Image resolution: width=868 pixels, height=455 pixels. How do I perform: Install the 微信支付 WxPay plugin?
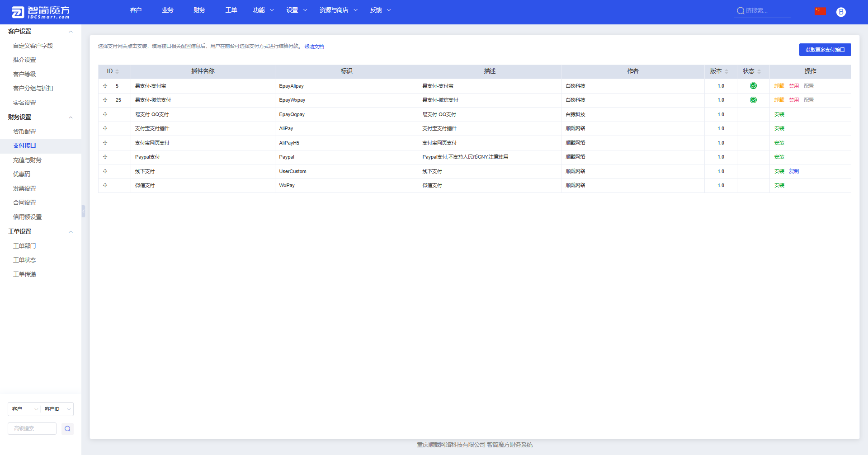[x=779, y=185]
